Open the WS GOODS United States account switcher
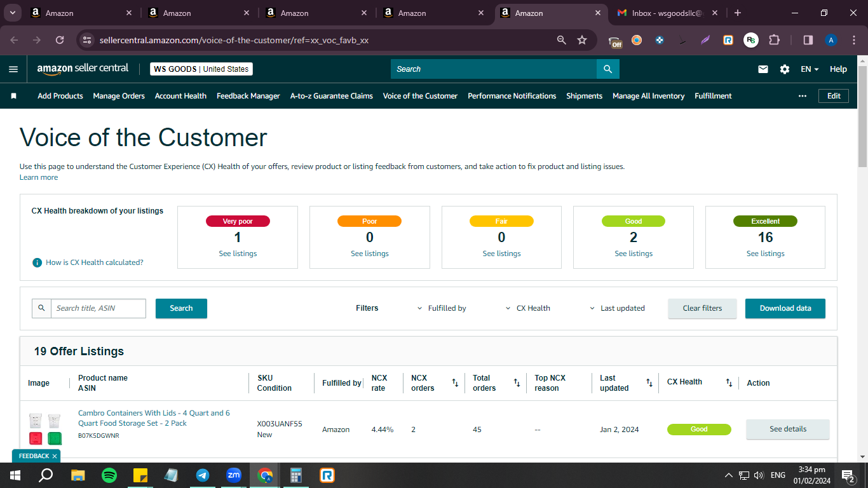 click(x=201, y=69)
